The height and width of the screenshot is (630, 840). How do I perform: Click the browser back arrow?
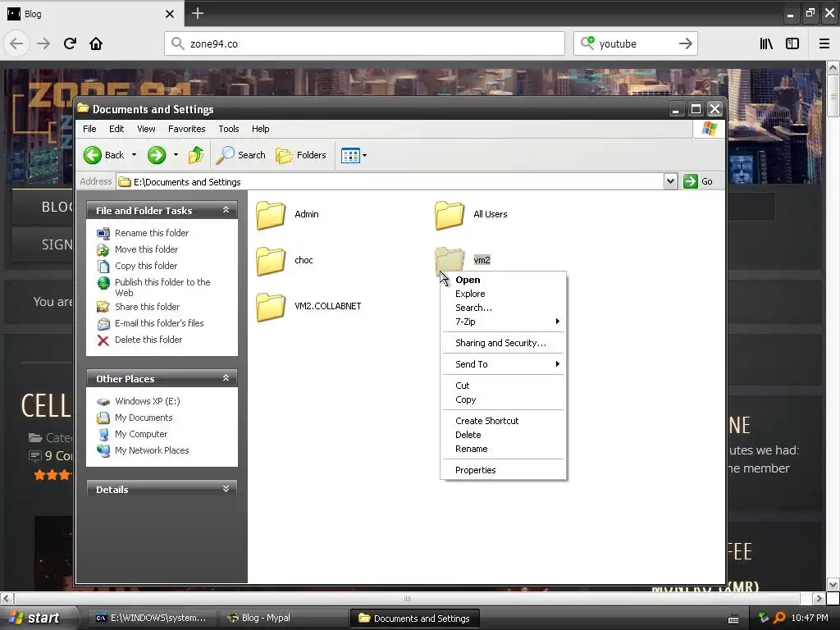click(x=16, y=43)
